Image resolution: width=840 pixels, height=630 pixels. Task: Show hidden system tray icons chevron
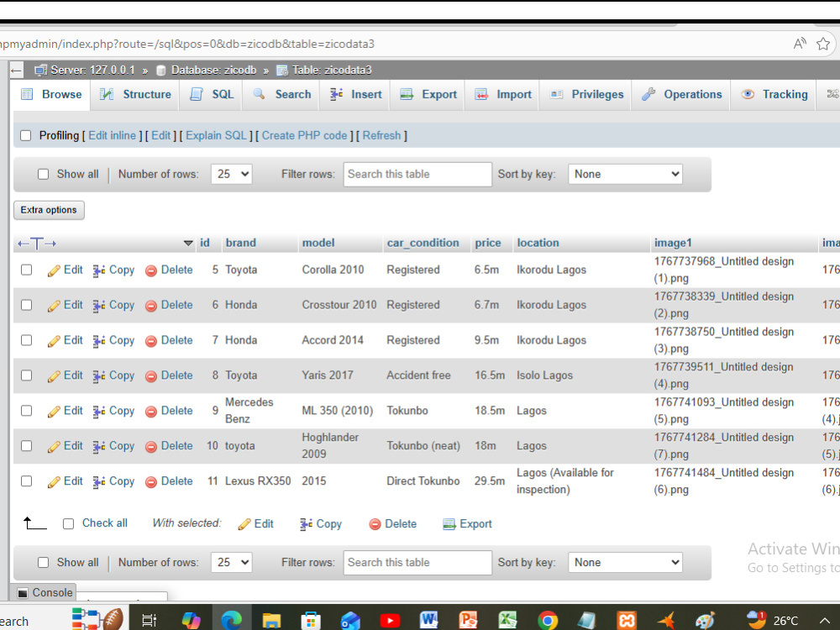point(825,621)
